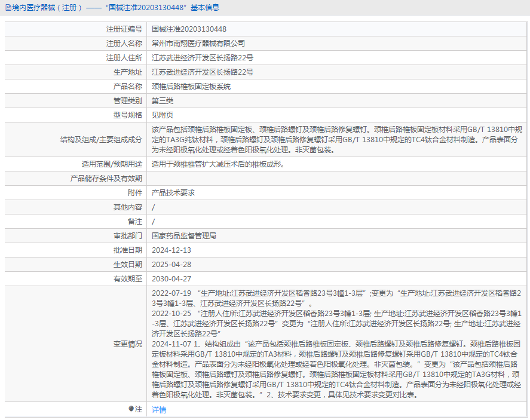Select product name 颈椎后路椎板固定板系统
Image resolution: width=530 pixels, height=420 pixels.
point(191,87)
